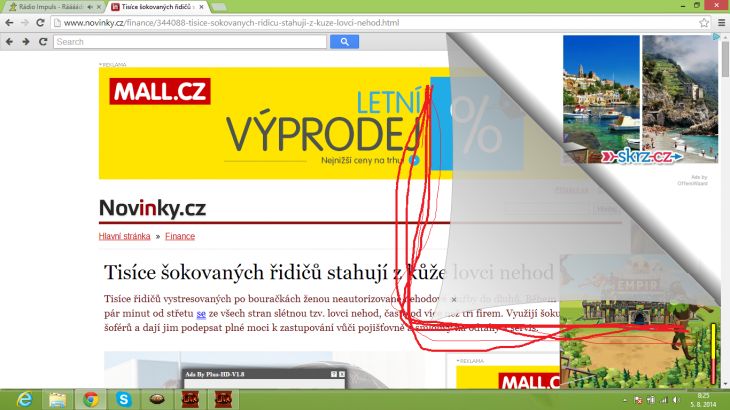This screenshot has height=410, width=730.
Task: Focus the Search toolbar input field
Action: coord(190,41)
